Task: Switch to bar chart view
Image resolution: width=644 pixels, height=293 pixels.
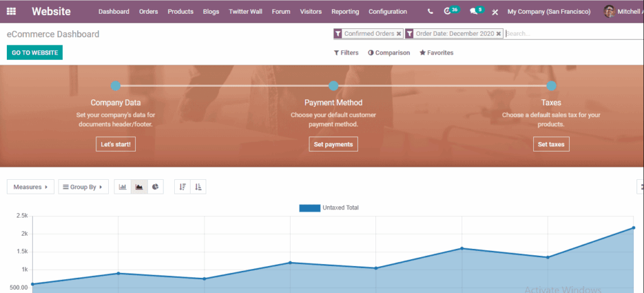Action: coord(123,187)
